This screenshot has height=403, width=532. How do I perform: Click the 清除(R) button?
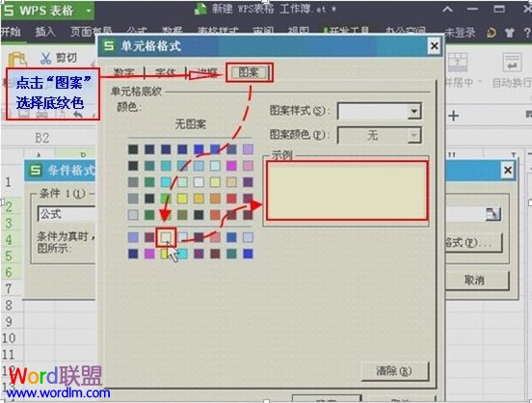click(x=395, y=371)
